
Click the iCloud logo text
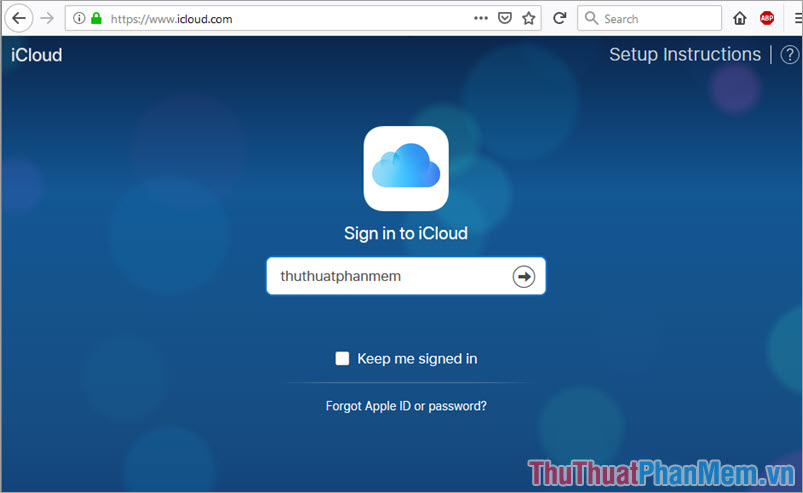pyautogui.click(x=36, y=55)
